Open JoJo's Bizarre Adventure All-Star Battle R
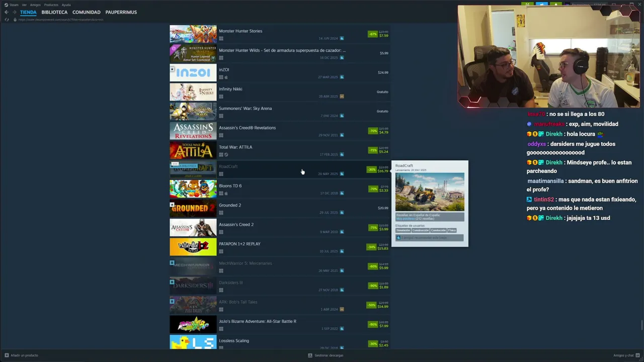Viewport: 644px width, 362px height. pyautogui.click(x=280, y=324)
